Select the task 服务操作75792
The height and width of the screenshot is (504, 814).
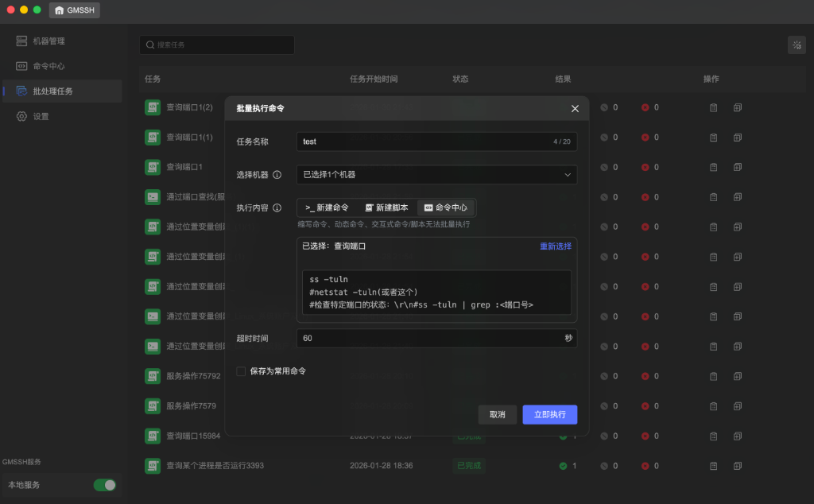pos(193,376)
